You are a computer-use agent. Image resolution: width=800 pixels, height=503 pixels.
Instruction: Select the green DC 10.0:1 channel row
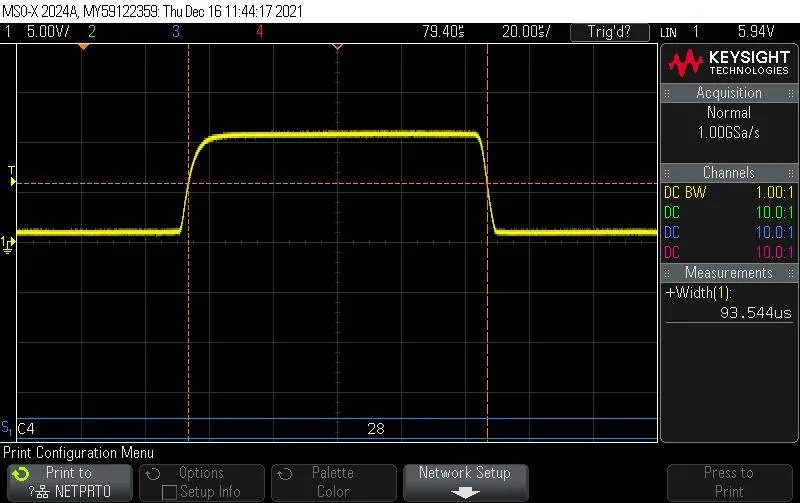729,213
